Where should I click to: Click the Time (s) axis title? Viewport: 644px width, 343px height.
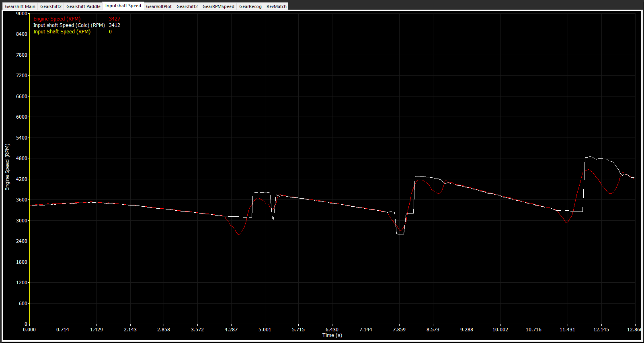point(332,335)
